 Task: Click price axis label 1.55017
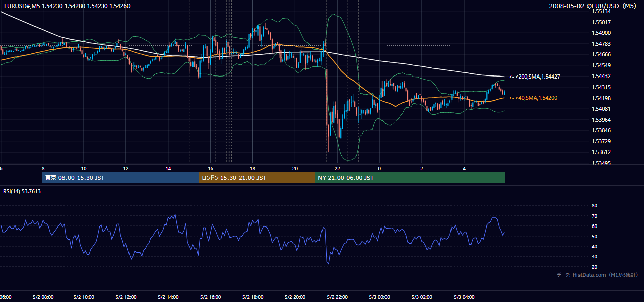pyautogui.click(x=602, y=22)
